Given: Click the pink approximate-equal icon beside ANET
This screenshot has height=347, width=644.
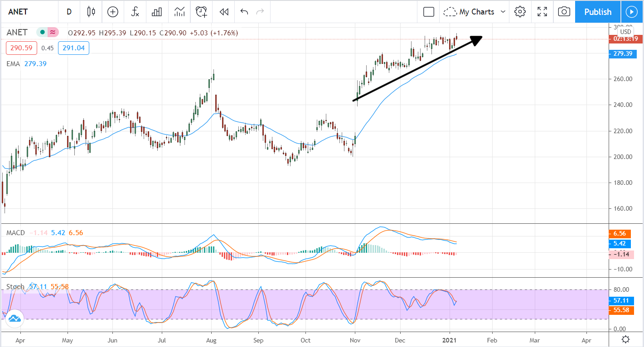Looking at the screenshot, I should 53,33.
